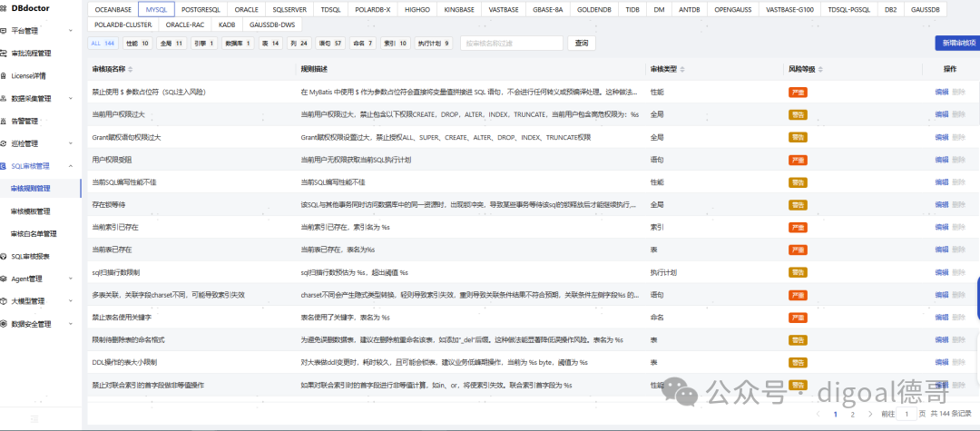The image size is (980, 431).
Task: Switch to the DB2 tab
Action: coord(890,10)
